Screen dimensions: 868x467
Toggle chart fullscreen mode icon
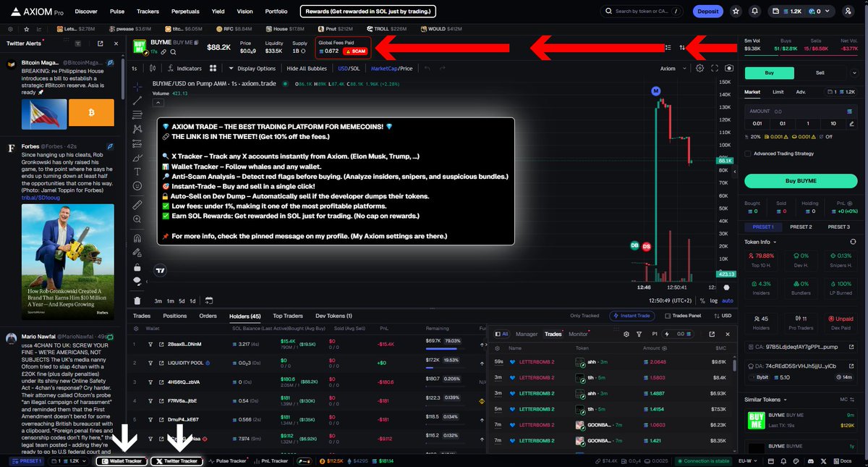point(715,68)
